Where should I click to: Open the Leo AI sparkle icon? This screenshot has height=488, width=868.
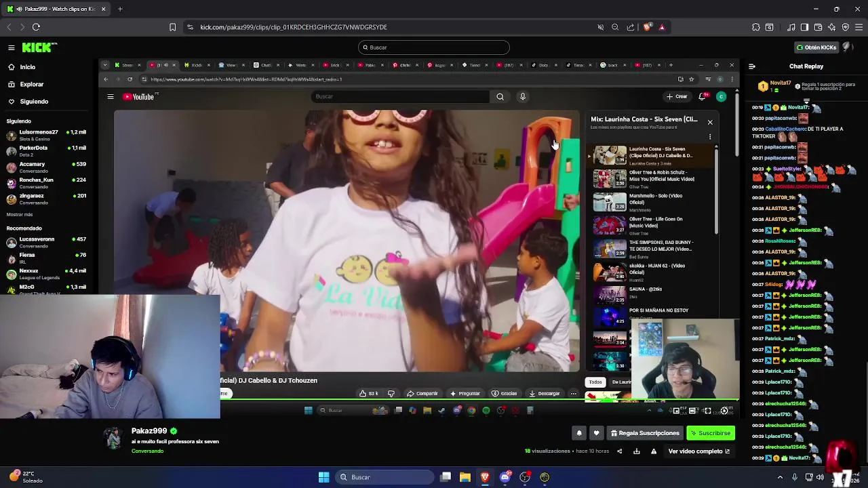click(831, 27)
